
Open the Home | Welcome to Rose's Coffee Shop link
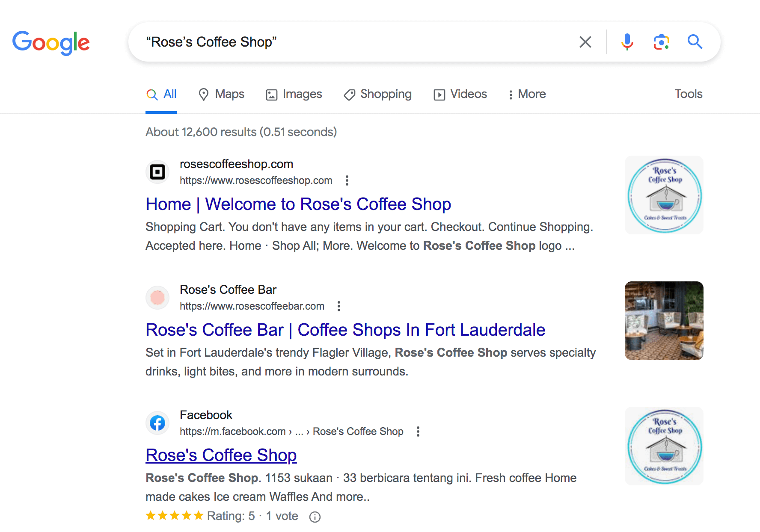pyautogui.click(x=298, y=204)
